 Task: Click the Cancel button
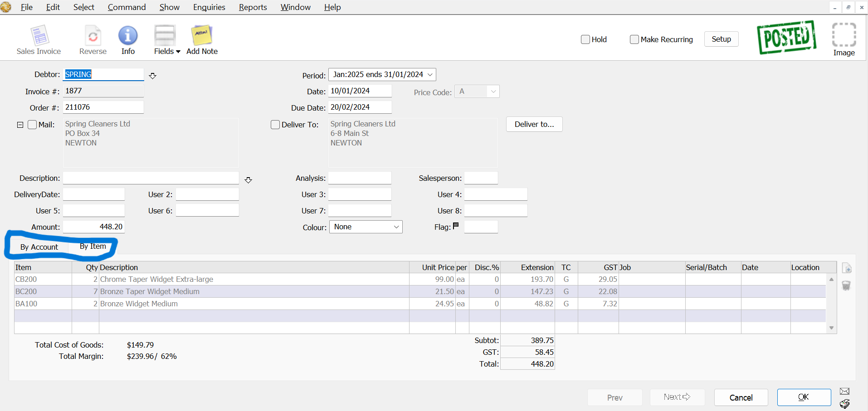click(741, 397)
